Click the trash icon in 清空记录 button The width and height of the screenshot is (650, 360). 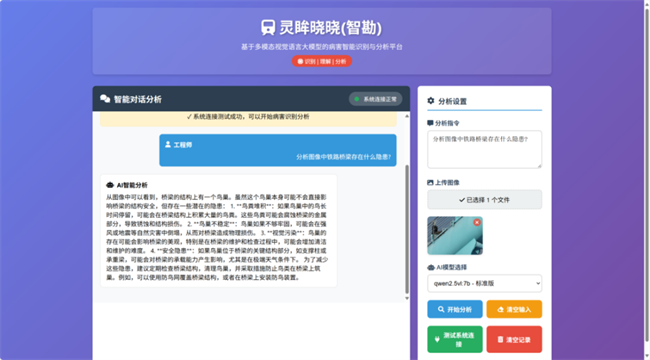tap(500, 339)
